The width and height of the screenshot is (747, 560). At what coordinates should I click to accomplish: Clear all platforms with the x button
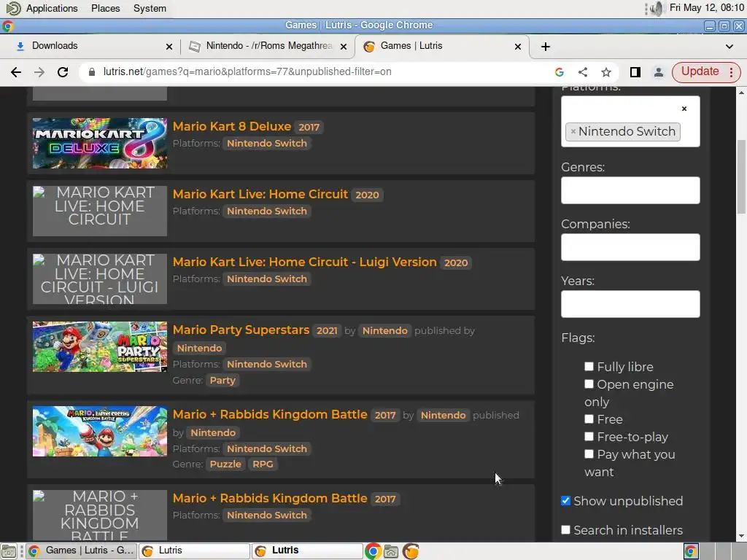(x=684, y=109)
